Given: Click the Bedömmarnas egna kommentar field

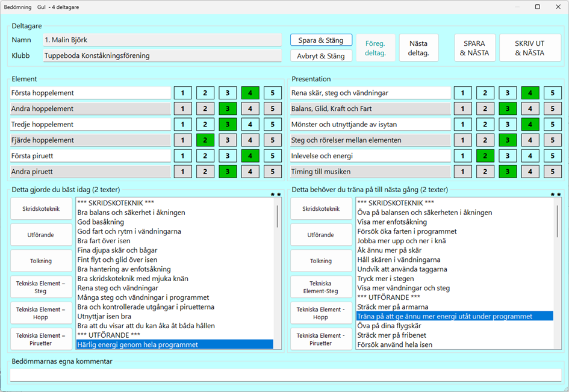Looking at the screenshot, I should click(285, 375).
